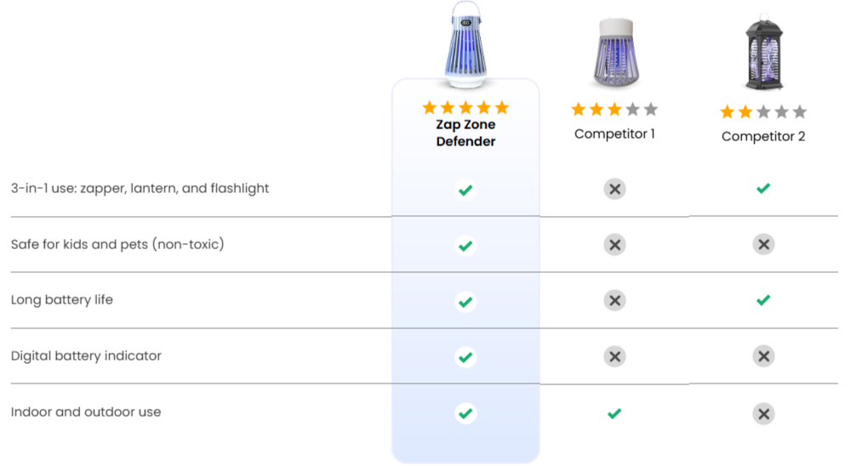Click Zap Zone Defender's digital battery indicator checkmark
Screen dimensions: 868x466
465,357
